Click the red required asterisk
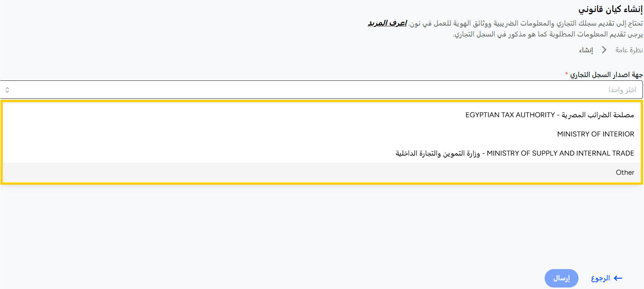This screenshot has width=644, height=289. click(566, 74)
